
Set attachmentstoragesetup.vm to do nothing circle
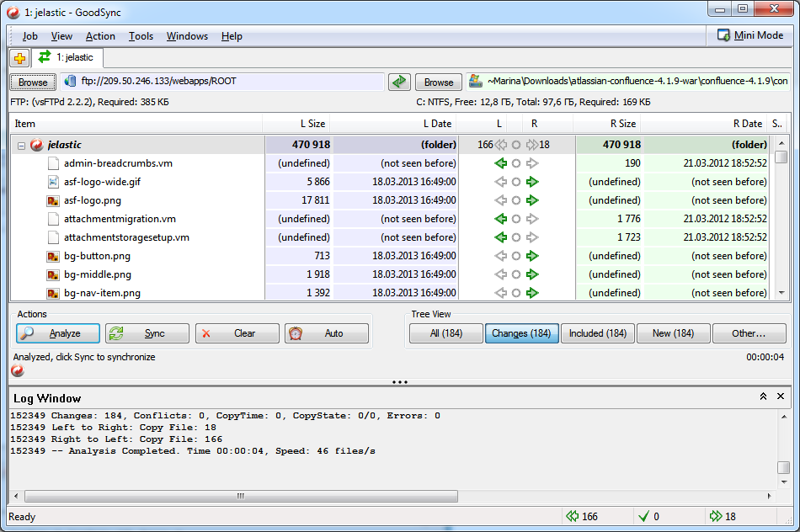click(x=516, y=237)
